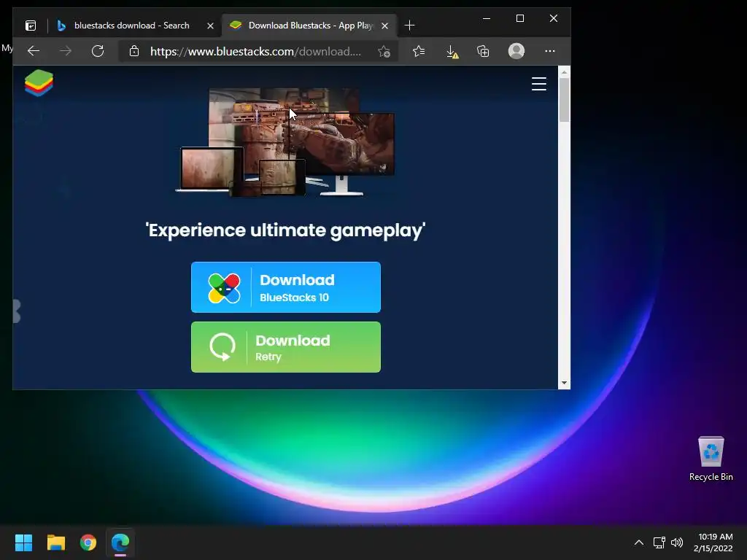Viewport: 747px width, 560px height.
Task: Select the Recycle Bin desktop icon
Action: point(711,459)
